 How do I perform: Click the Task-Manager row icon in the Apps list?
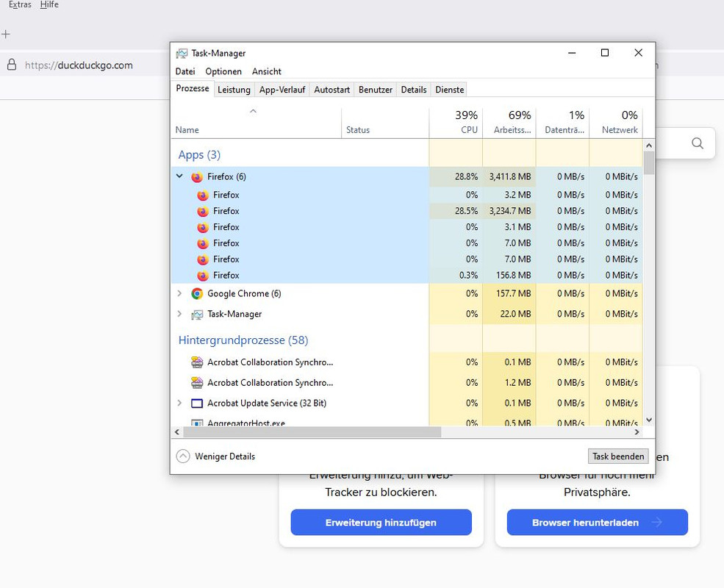click(x=197, y=315)
